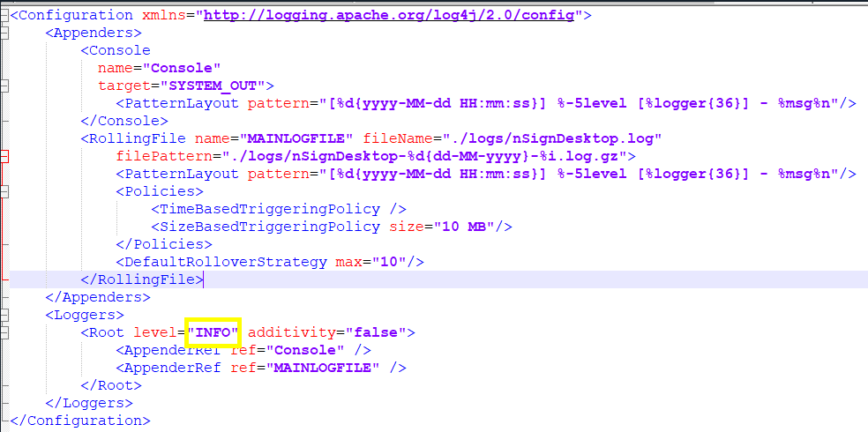This screenshot has height=432, width=868.
Task: Click the closing </Loggers> tag
Action: point(88,403)
